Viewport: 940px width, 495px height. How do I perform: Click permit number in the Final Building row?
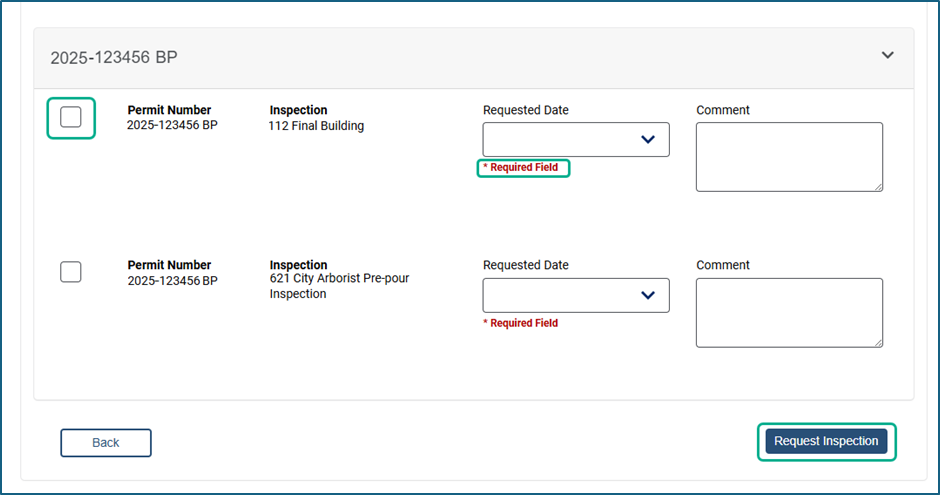click(x=172, y=126)
